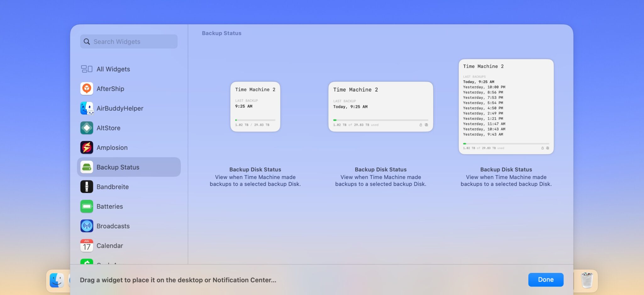The width and height of the screenshot is (644, 295).
Task: Click the Bandbreite app icon
Action: point(86,186)
